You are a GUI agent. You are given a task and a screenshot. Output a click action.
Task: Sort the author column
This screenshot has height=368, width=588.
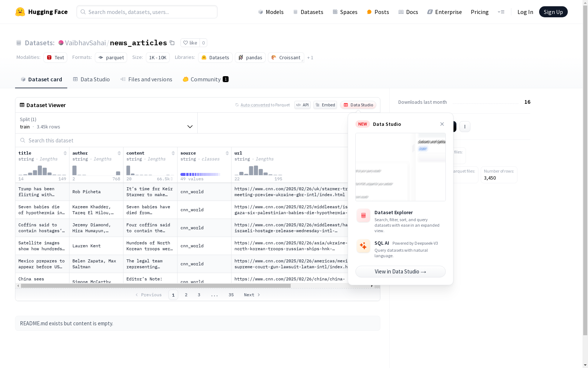click(x=119, y=153)
